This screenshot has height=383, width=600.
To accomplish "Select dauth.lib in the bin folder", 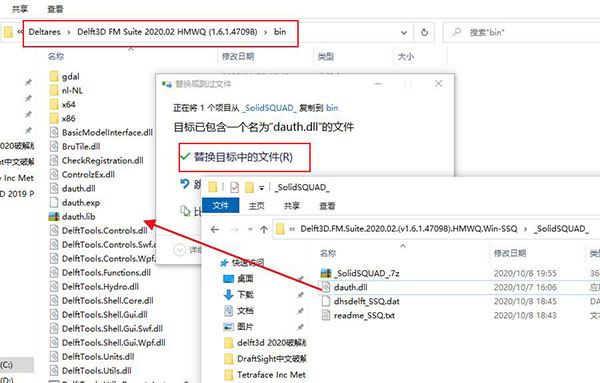I will point(72,217).
